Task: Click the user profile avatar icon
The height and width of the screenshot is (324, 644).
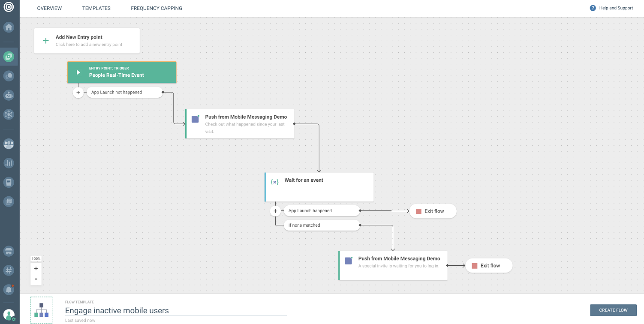Action: pos(9,315)
